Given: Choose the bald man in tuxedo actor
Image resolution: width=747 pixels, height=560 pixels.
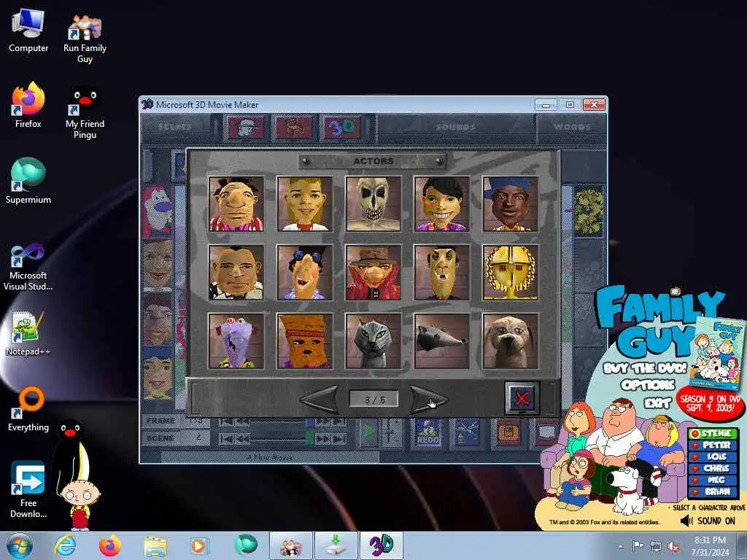Looking at the screenshot, I should [236, 273].
